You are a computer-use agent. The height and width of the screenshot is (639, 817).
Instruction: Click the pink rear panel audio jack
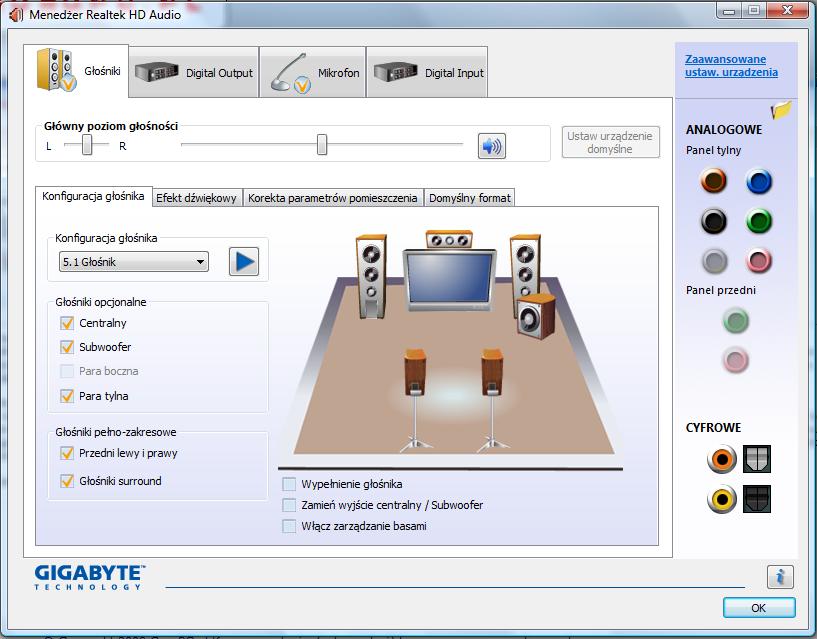coord(759,260)
